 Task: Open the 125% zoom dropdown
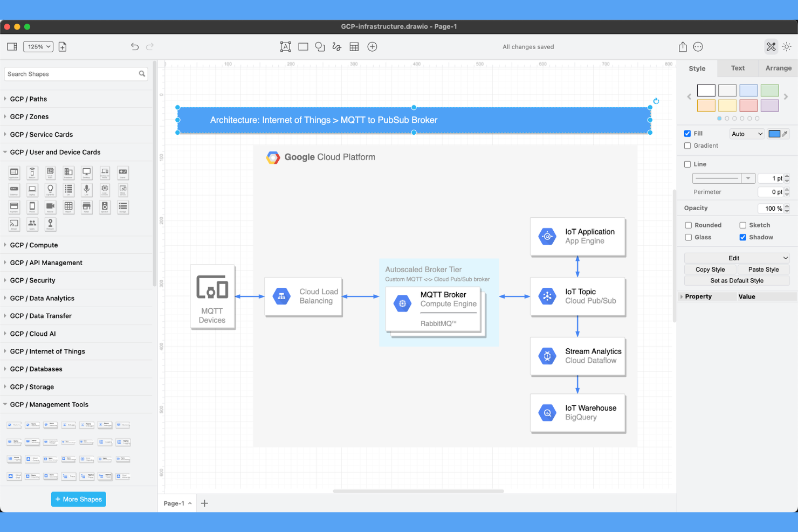tap(38, 47)
